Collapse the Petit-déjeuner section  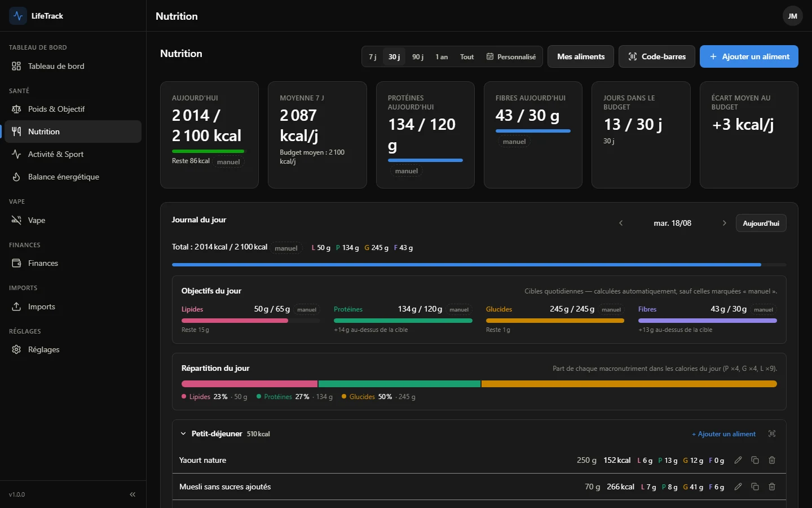(183, 433)
